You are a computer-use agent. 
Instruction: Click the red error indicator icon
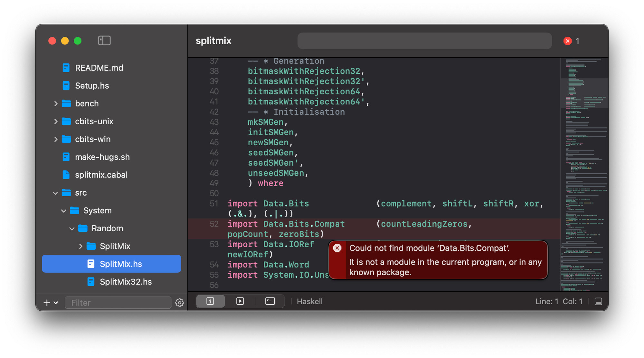click(567, 41)
